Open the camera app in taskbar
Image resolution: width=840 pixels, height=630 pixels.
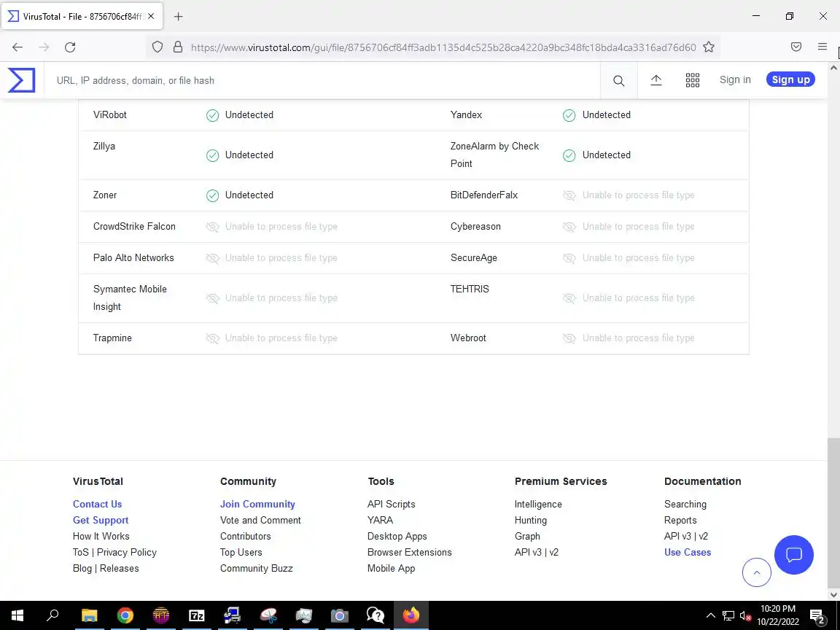pos(340,615)
